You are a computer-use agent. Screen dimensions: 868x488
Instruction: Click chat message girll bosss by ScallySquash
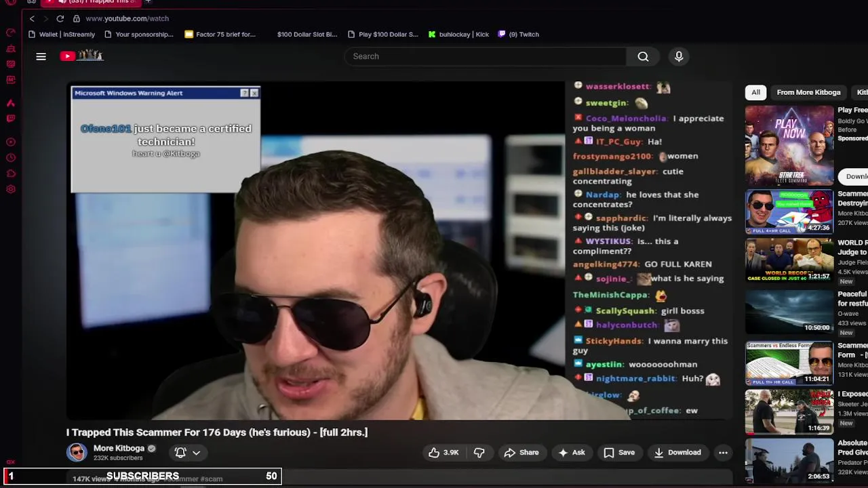683,311
